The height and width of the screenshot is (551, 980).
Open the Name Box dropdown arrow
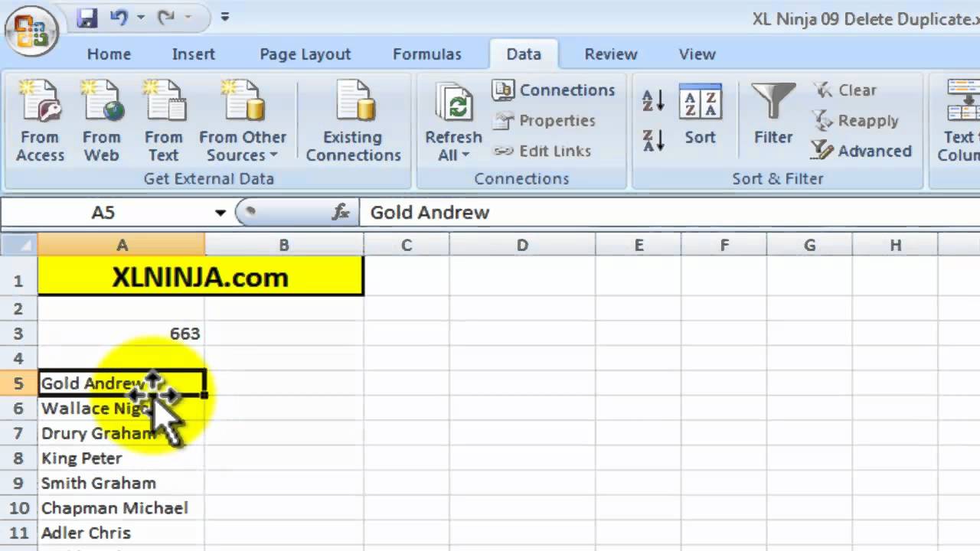[220, 213]
